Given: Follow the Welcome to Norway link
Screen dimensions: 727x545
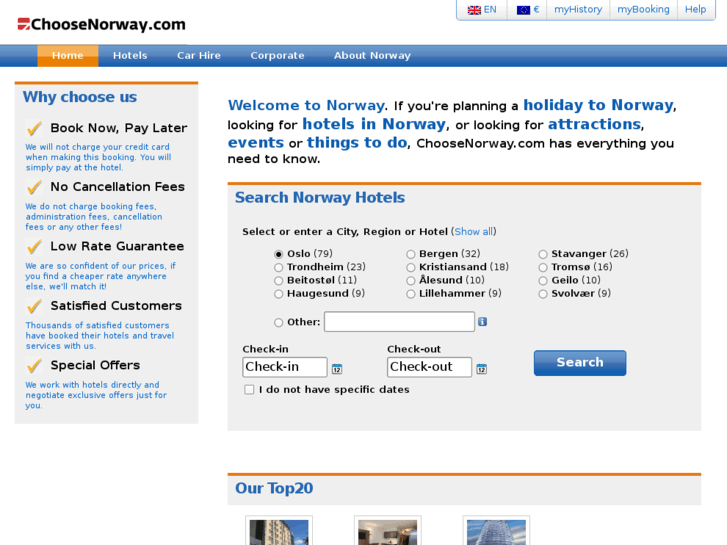Looking at the screenshot, I should (x=306, y=105).
